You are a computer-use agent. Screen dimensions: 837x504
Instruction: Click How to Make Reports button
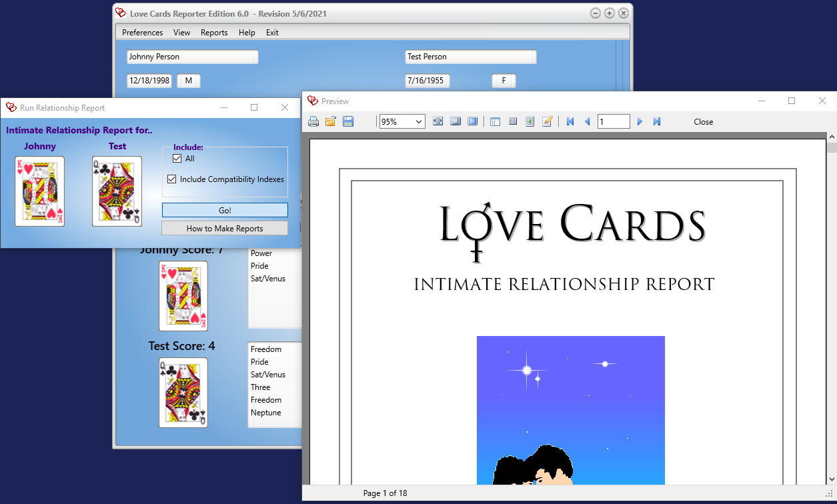225,228
